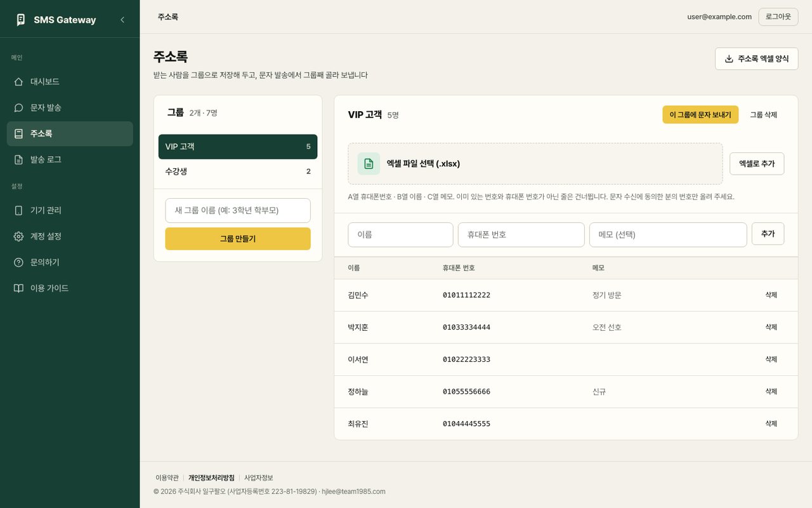Click the 계정 설정 gear icon

pos(18,236)
